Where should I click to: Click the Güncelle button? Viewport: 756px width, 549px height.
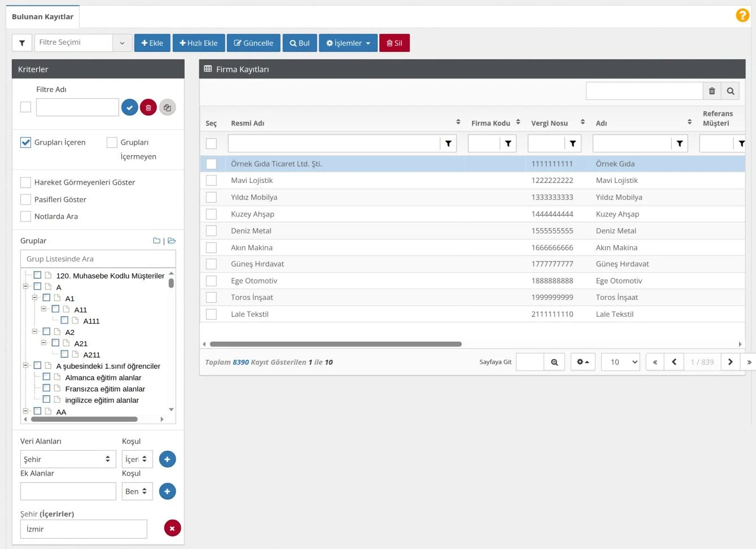click(254, 43)
